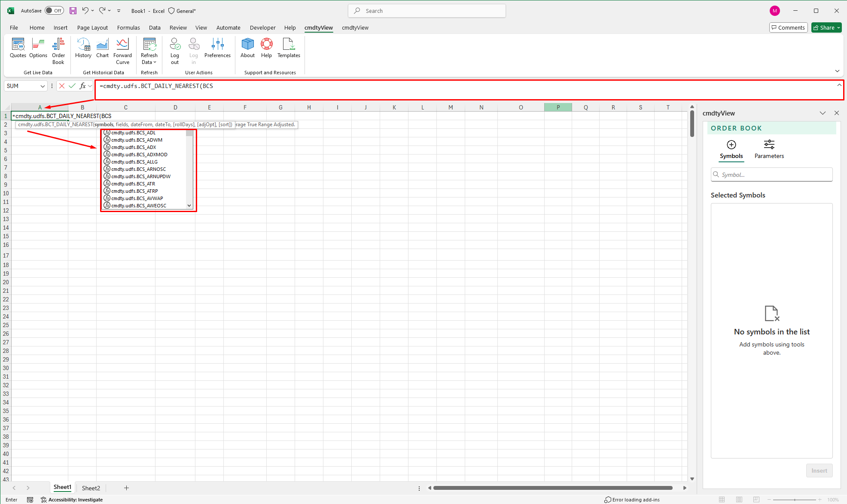Click the Insert button in Order Book pane
Viewport: 847px width, 504px height.
click(x=819, y=471)
